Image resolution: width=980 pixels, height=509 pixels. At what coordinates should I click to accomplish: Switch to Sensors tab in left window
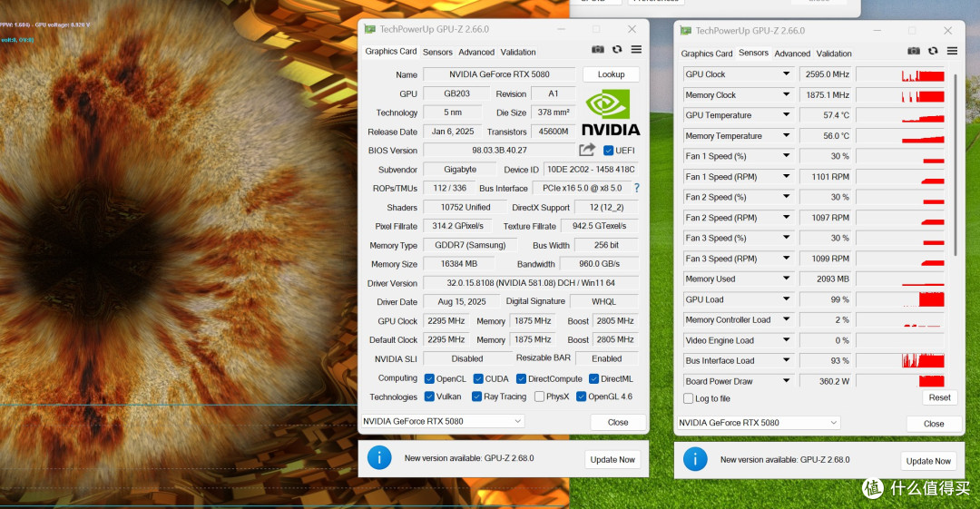click(x=437, y=52)
